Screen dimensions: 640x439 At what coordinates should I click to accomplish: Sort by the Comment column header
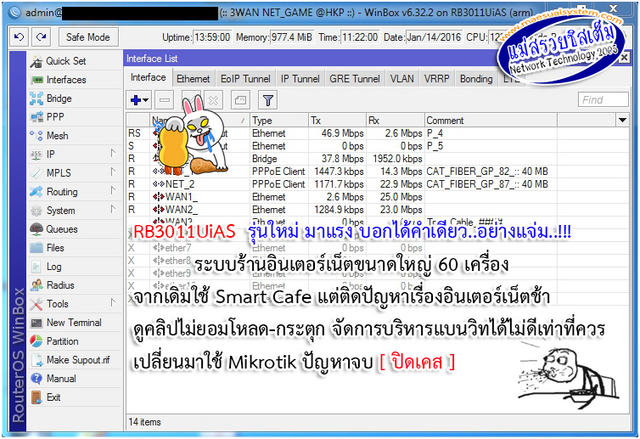pos(491,120)
